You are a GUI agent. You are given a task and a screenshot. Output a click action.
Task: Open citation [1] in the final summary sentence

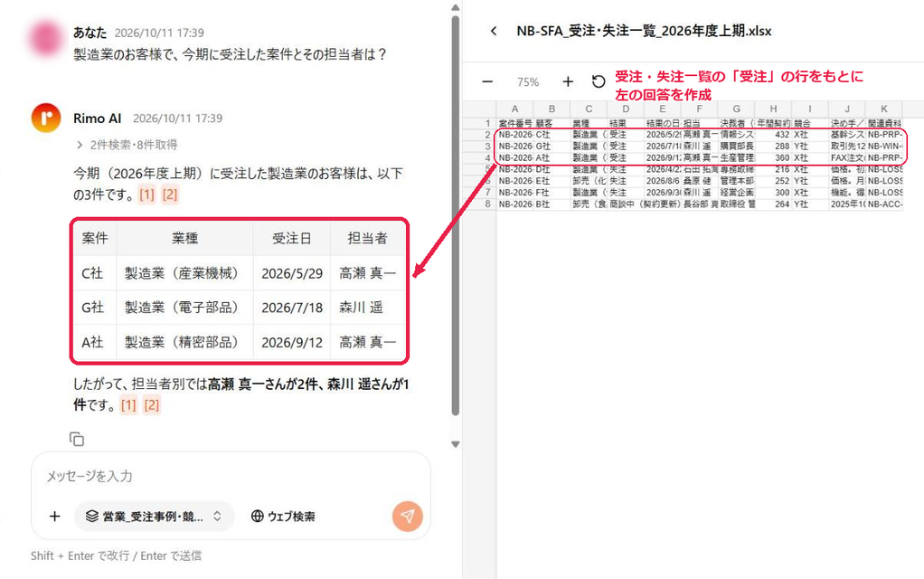(x=128, y=405)
